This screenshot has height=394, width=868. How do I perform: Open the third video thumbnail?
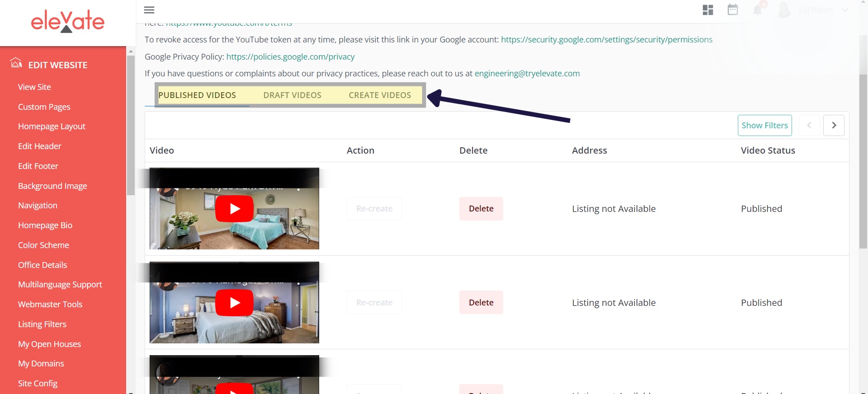pos(234,375)
